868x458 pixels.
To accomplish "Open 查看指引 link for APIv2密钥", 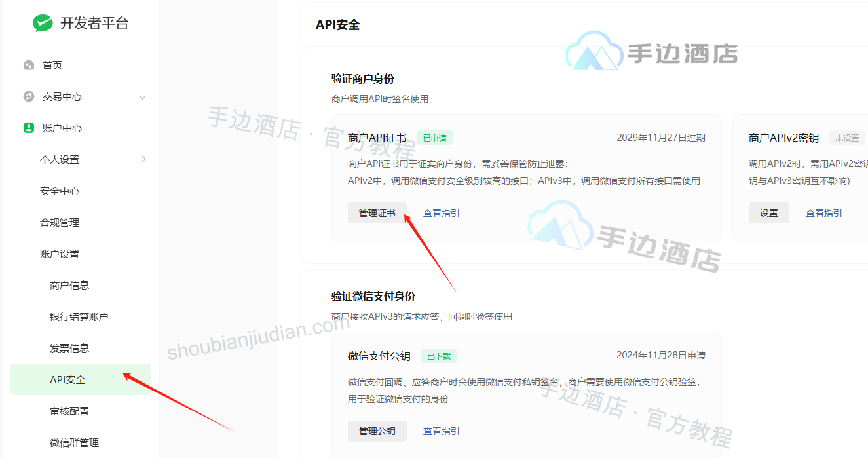I will pyautogui.click(x=824, y=213).
